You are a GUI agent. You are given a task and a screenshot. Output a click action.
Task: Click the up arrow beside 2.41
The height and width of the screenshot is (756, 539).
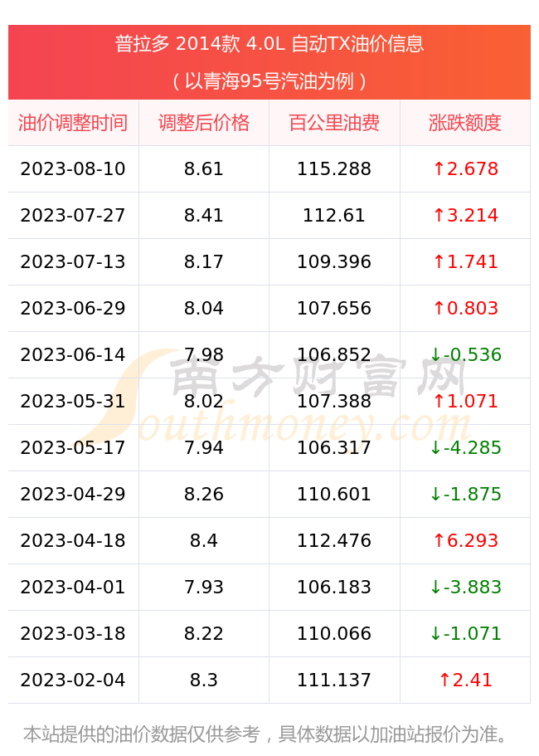(444, 680)
